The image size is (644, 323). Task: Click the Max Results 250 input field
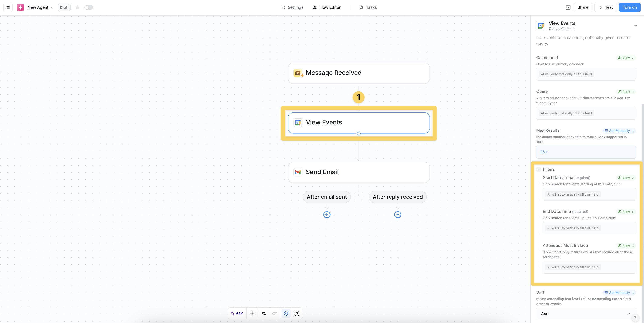[586, 152]
